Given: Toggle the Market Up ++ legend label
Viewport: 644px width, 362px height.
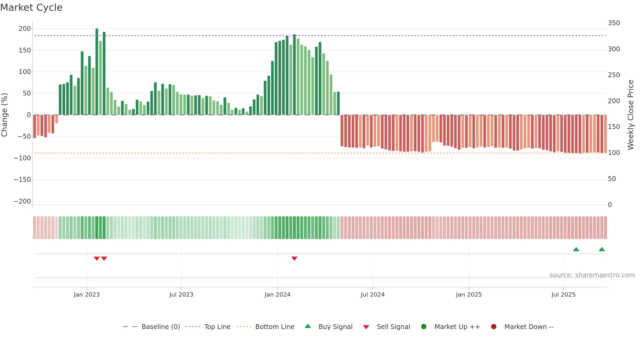Looking at the screenshot, I should tap(457, 327).
